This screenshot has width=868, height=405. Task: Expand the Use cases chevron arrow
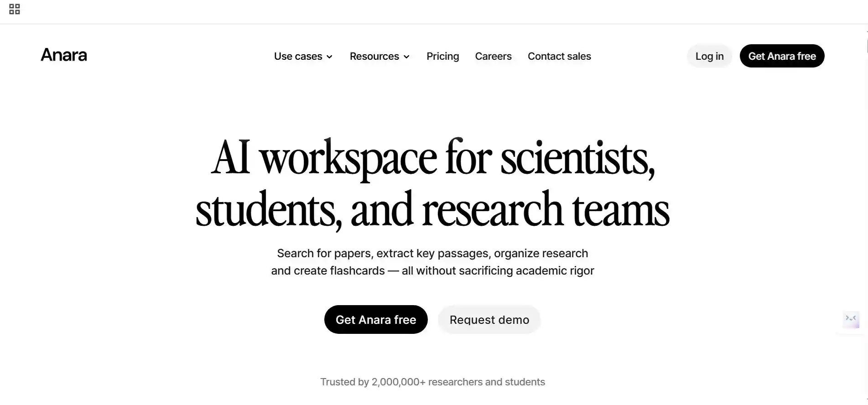click(x=330, y=57)
